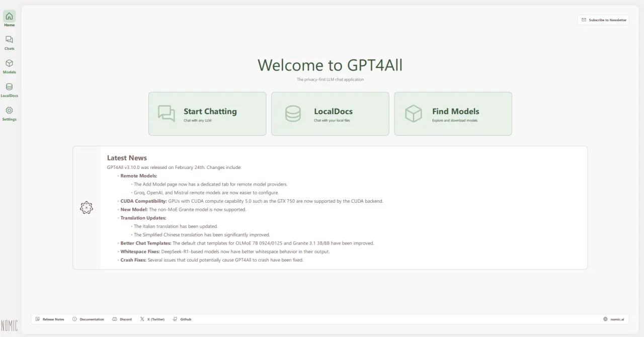
Task: Click the Start Chatting card
Action: coord(207,114)
